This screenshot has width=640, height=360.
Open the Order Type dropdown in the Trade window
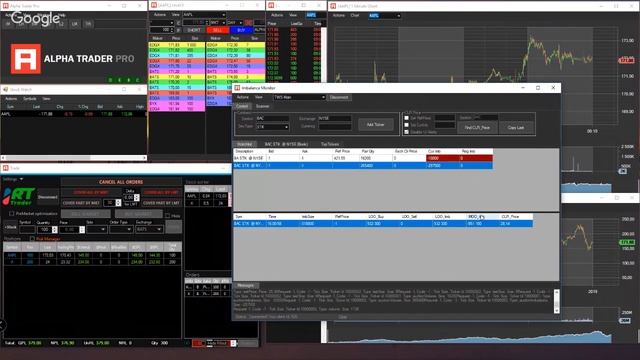point(121,229)
